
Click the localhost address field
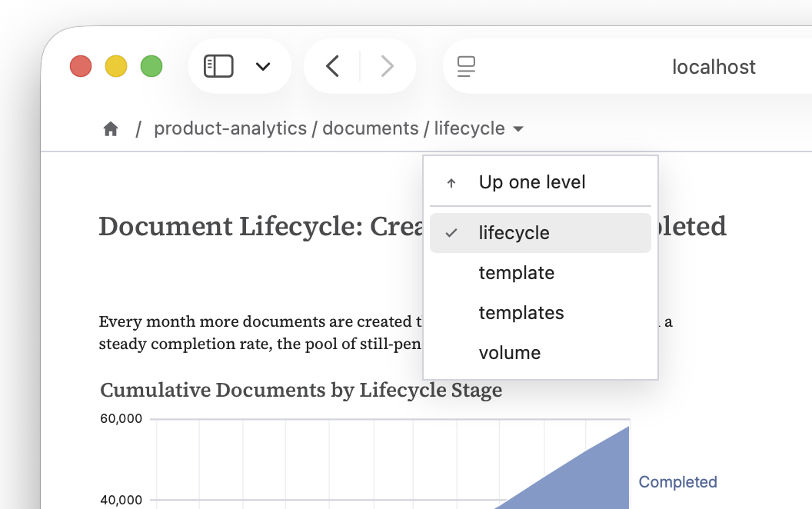tap(714, 67)
